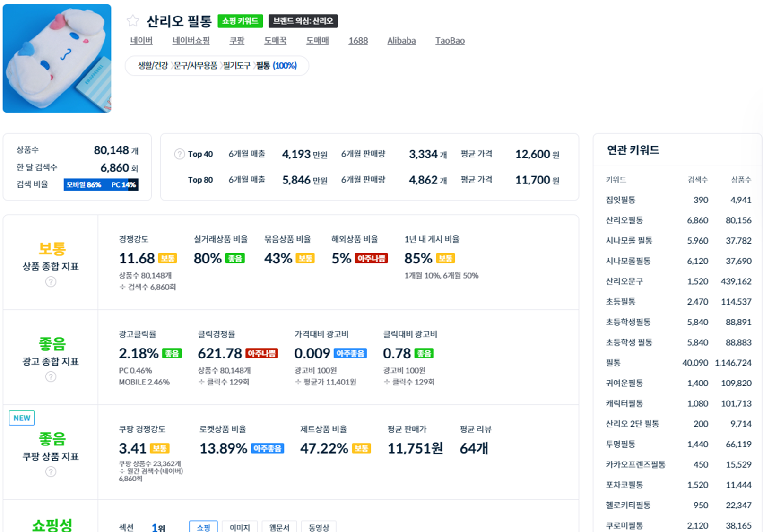
Task: Click the 연관 키워드 panel title
Action: [x=633, y=150]
